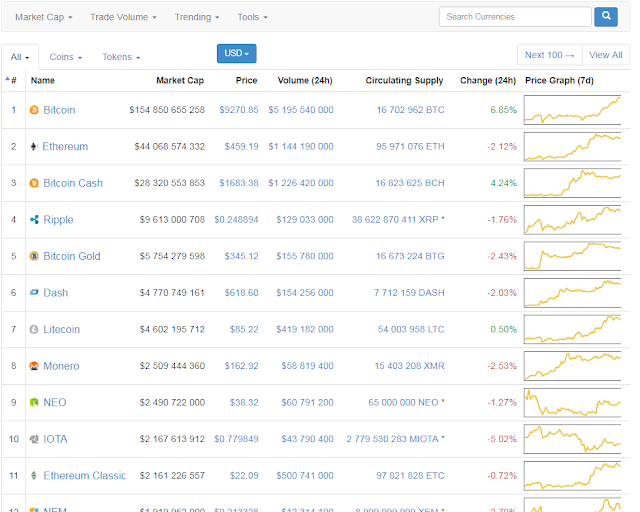Open NEO 7-day price graph
The image size is (640, 512).
[572, 402]
